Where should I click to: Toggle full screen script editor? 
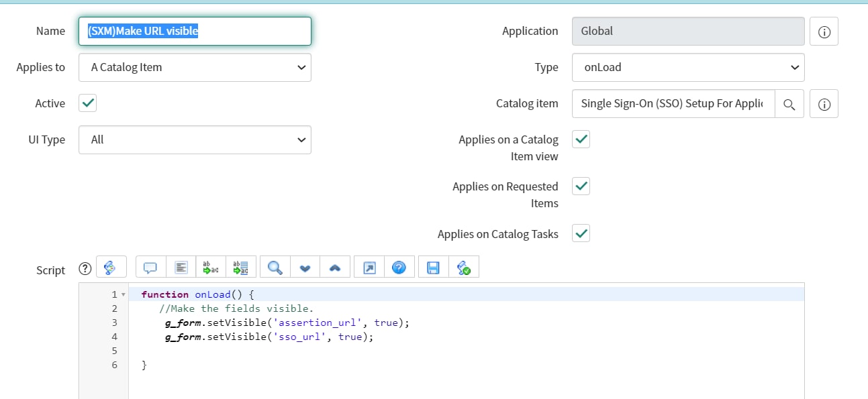369,268
